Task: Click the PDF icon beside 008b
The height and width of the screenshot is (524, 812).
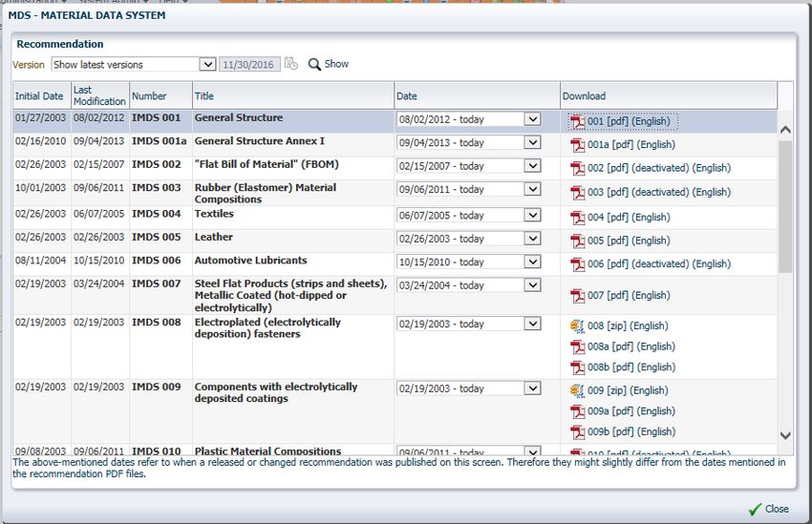Action: point(577,367)
